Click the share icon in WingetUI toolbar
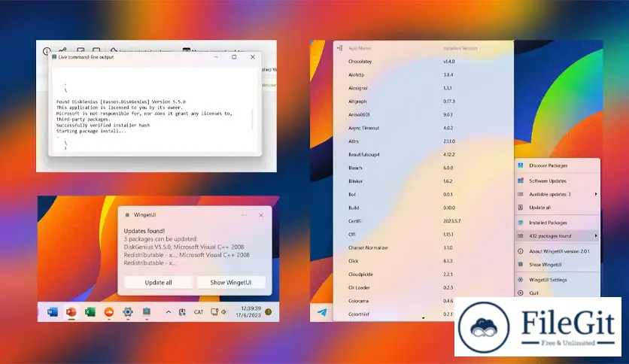This screenshot has width=629, height=364. 62,50
